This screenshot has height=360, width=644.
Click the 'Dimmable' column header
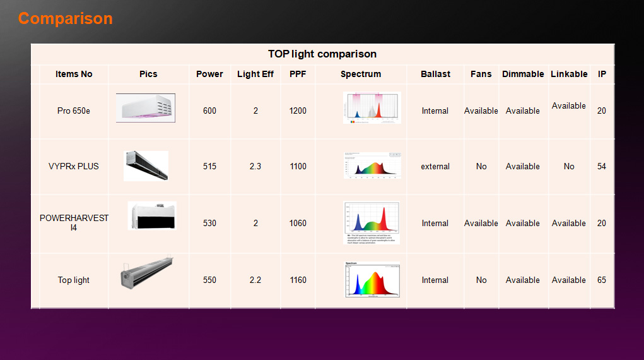(523, 74)
